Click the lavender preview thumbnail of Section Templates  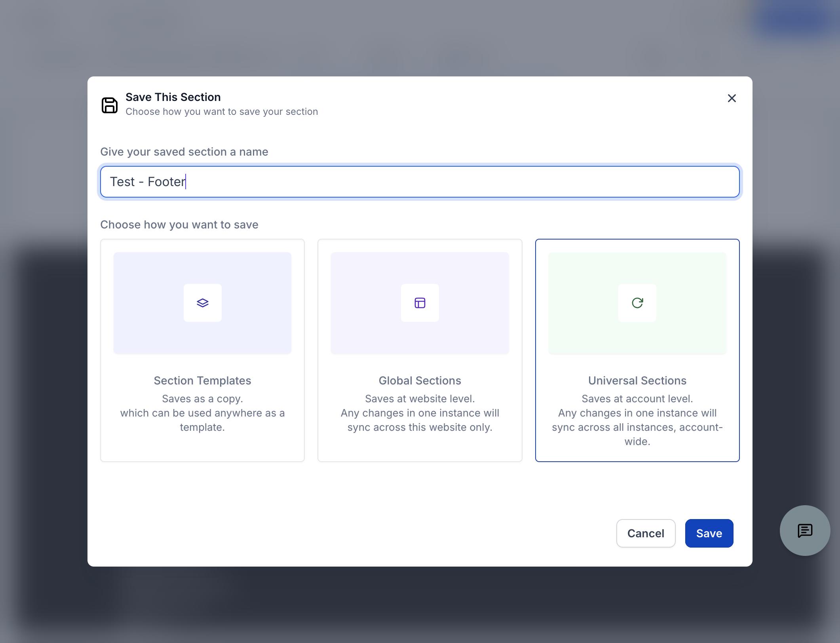pyautogui.click(x=202, y=303)
